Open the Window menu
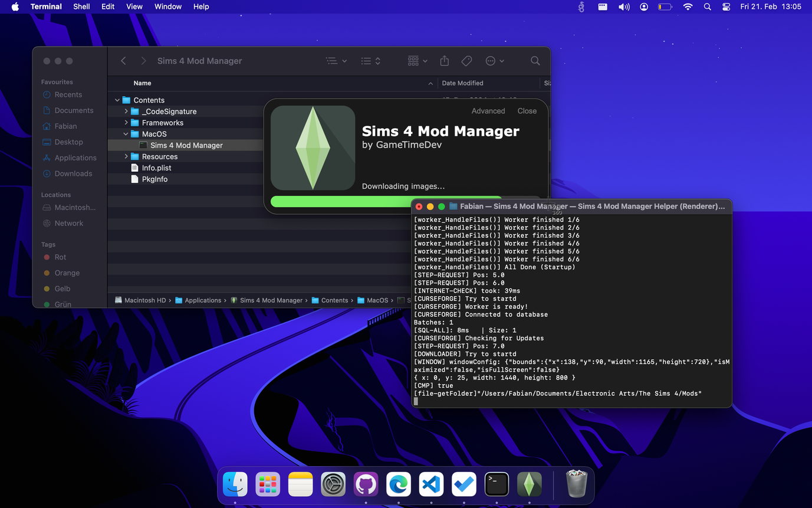 point(168,6)
